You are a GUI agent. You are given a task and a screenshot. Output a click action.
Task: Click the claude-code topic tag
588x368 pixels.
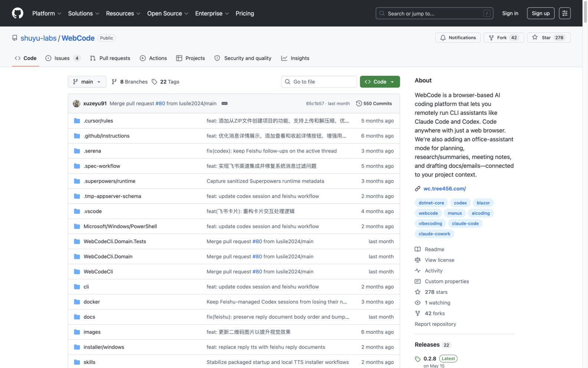click(x=465, y=224)
